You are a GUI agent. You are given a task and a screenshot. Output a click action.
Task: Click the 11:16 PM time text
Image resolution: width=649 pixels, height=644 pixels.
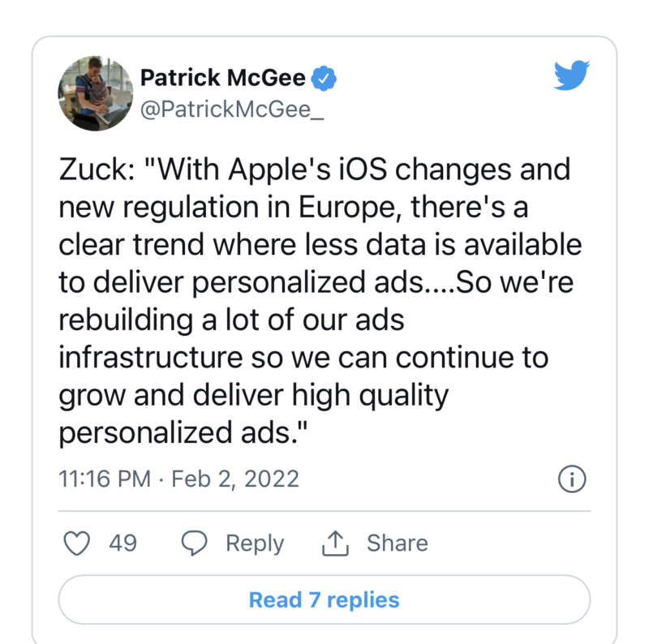point(105,479)
